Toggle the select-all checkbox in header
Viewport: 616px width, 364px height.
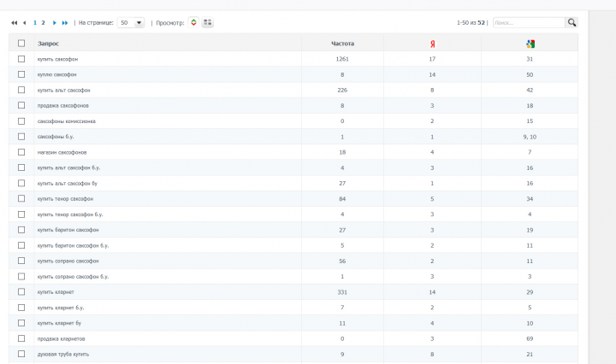(21, 43)
